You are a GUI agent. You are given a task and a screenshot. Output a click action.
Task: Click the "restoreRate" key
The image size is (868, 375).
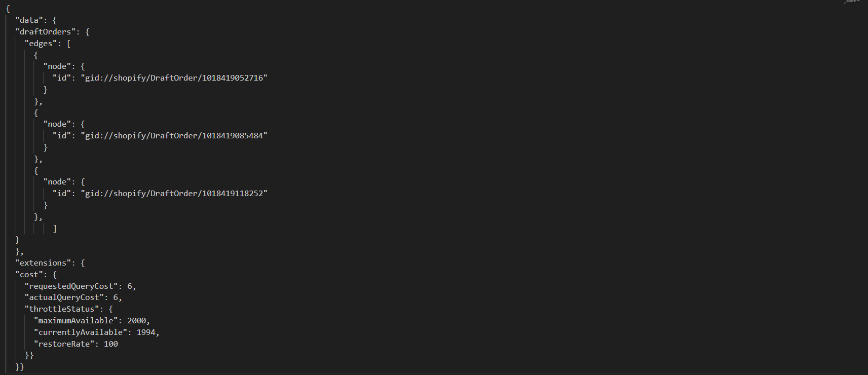point(64,344)
